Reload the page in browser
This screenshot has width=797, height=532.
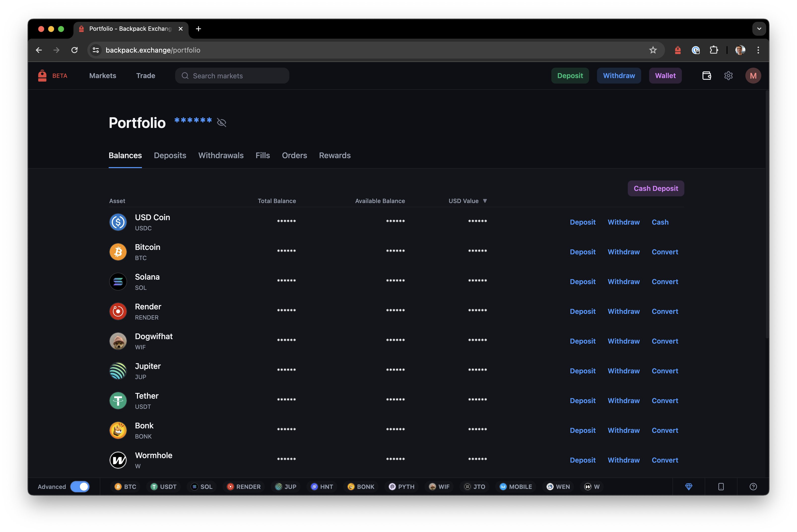pyautogui.click(x=74, y=50)
